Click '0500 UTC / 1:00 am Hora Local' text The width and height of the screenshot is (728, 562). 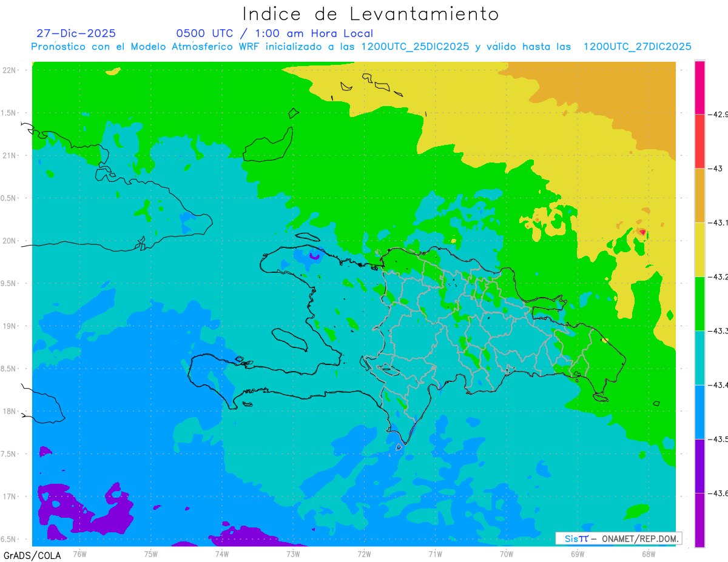pyautogui.click(x=274, y=33)
